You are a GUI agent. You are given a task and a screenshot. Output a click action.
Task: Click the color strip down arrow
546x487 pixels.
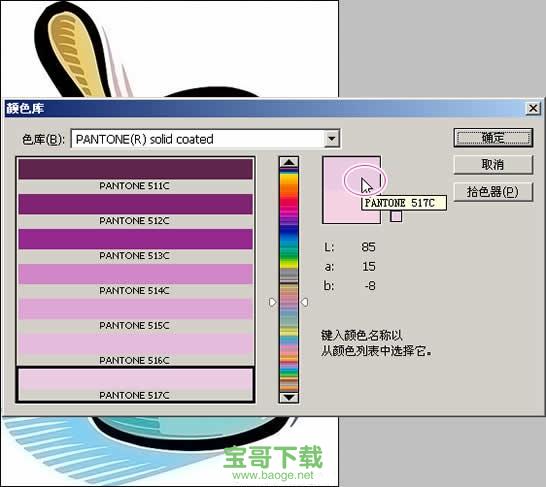tap(289, 397)
